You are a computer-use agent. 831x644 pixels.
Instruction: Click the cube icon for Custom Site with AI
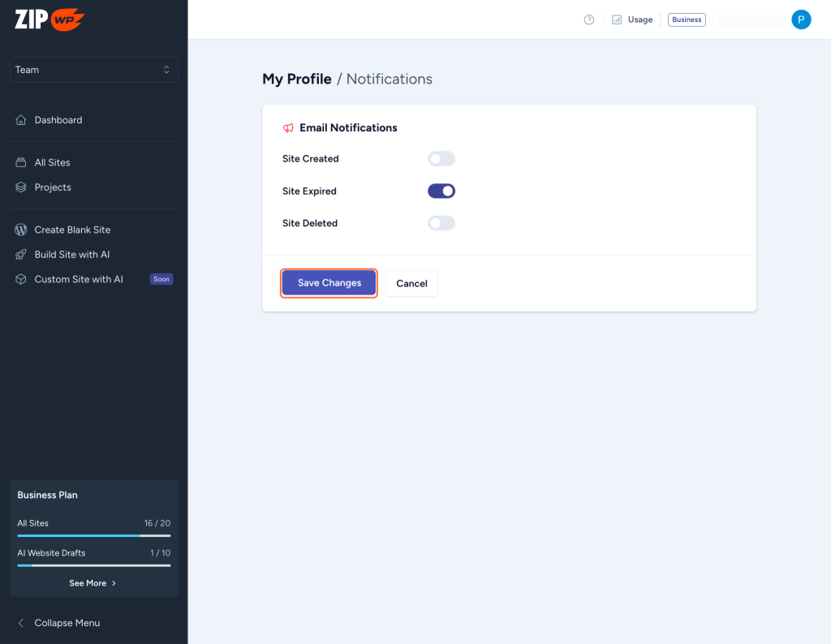(x=21, y=279)
